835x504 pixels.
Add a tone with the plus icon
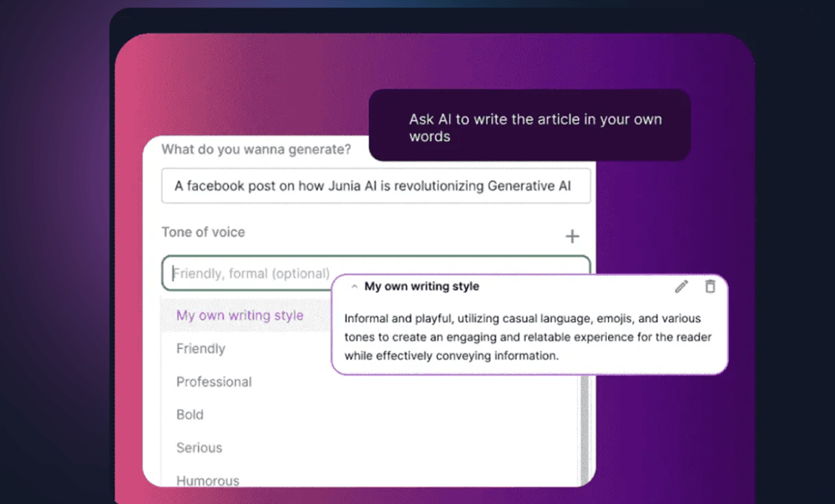point(572,236)
